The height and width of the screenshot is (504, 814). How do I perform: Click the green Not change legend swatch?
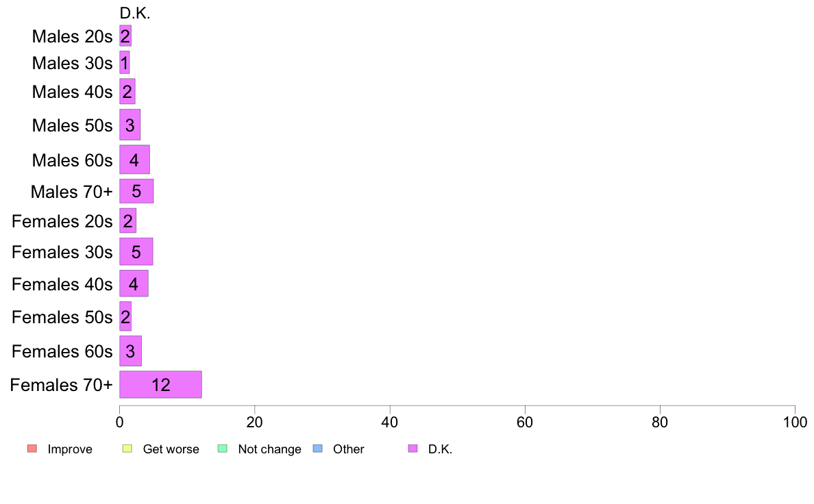coord(223,449)
